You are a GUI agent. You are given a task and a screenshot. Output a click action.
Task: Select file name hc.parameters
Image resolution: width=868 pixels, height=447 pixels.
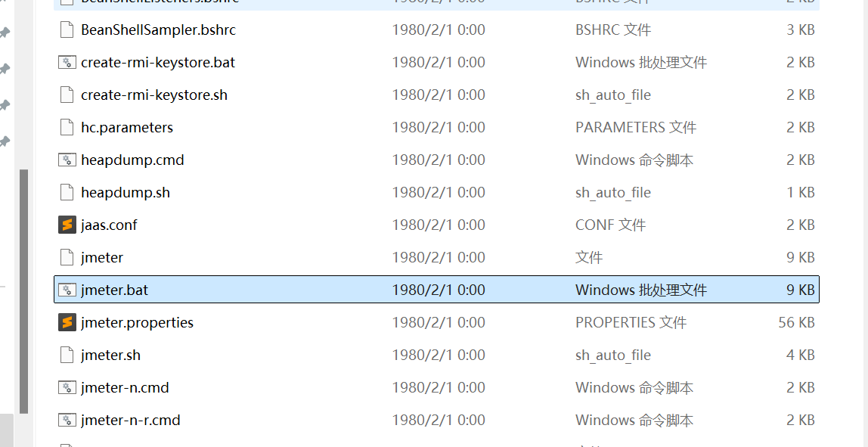click(127, 127)
